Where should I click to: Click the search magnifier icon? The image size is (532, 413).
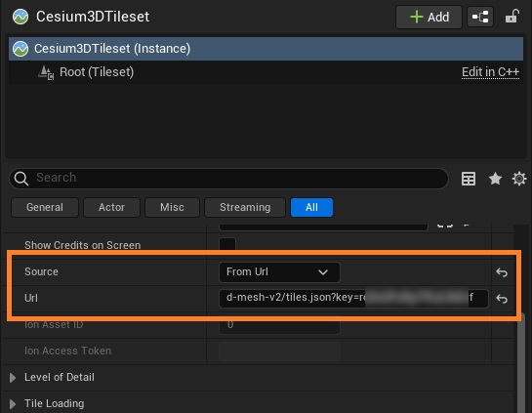pyautogui.click(x=21, y=178)
